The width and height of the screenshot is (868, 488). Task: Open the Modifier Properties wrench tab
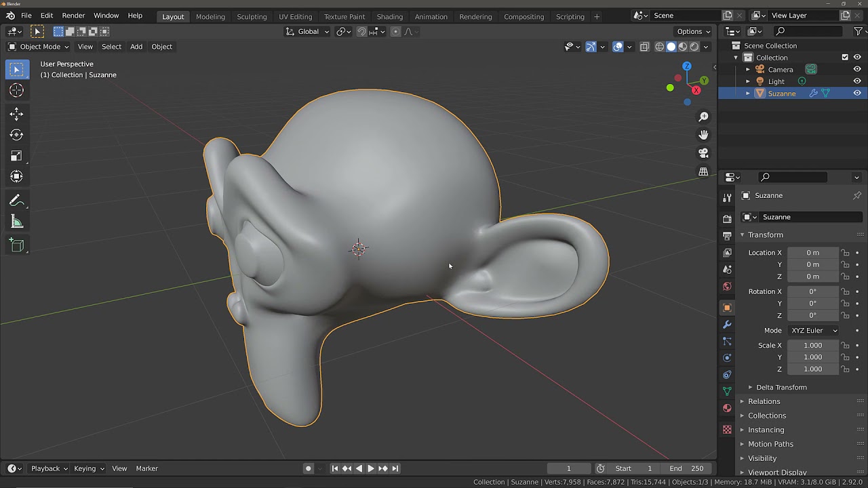coord(726,324)
